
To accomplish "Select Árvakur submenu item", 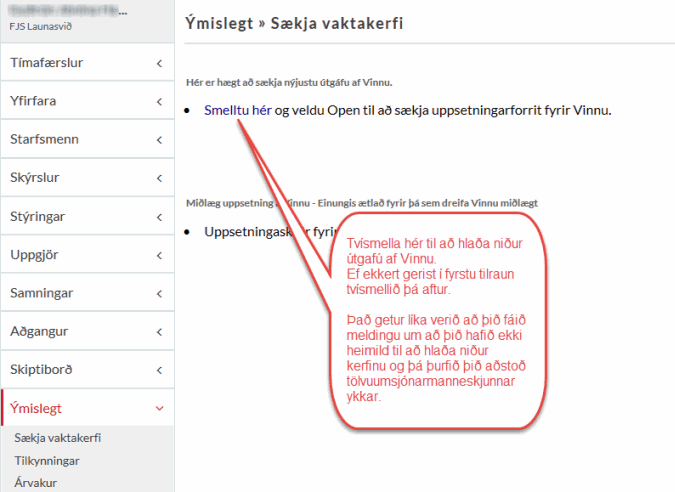I will [x=35, y=483].
